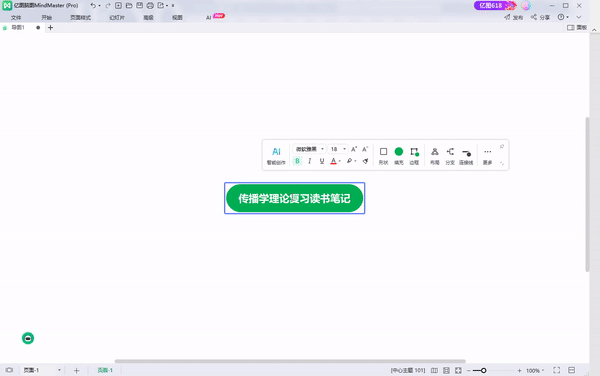Toggle italic formatting
The height and width of the screenshot is (376, 600).
pos(310,161)
